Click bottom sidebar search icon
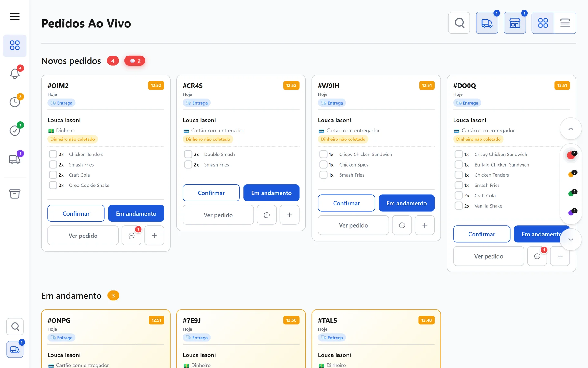588x368 pixels. click(x=15, y=327)
